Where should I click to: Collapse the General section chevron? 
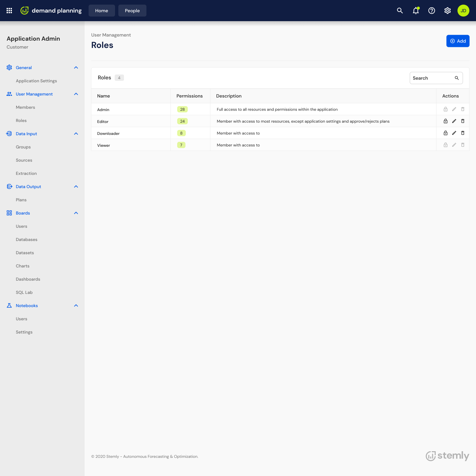[76, 67]
